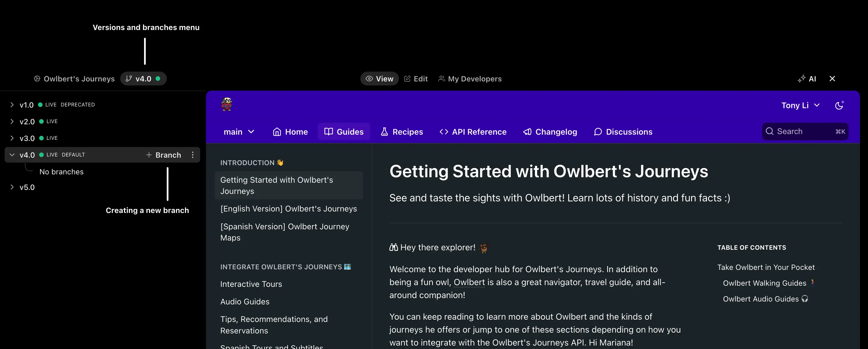The height and width of the screenshot is (349, 868).
Task: Open the Discussions chat bubble tab
Action: (x=623, y=132)
